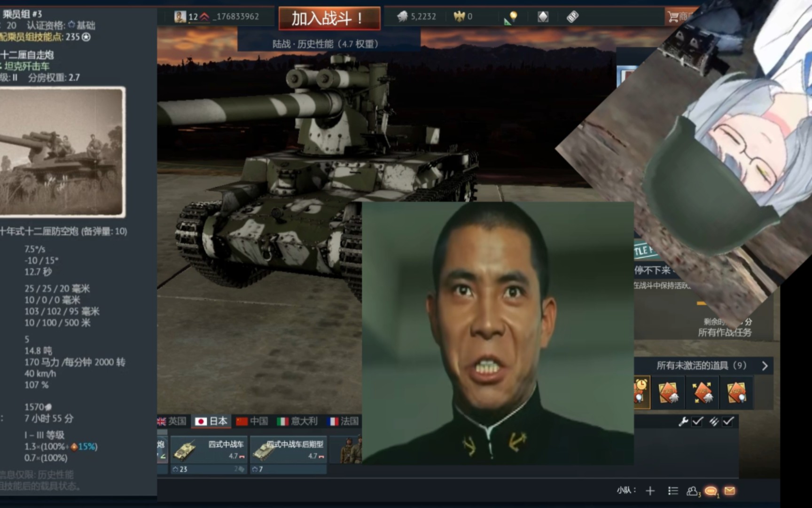Expand 所有未激活的道具 items arrow
Viewport: 812px width, 508px height.
765,366
